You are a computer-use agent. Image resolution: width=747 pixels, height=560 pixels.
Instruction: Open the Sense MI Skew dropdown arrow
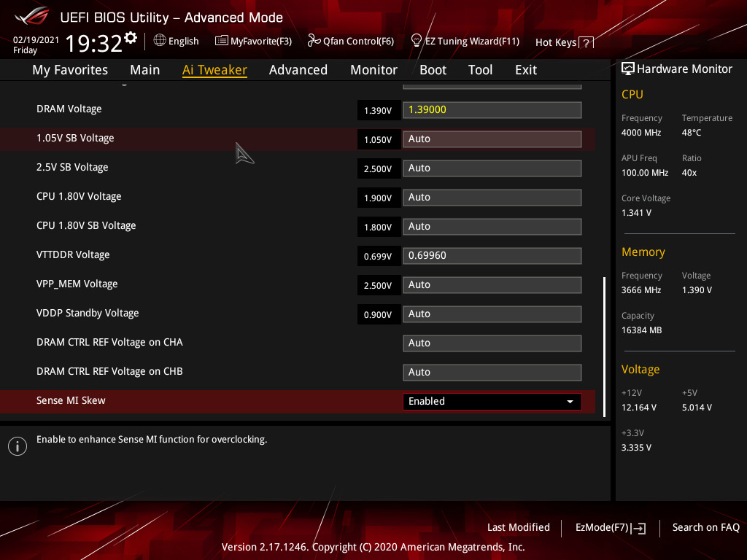click(570, 402)
